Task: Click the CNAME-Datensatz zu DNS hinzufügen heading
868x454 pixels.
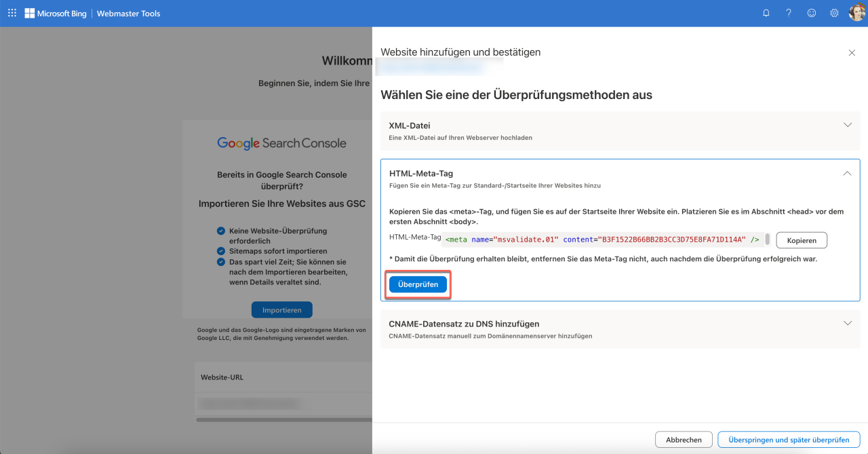Action: click(x=464, y=324)
